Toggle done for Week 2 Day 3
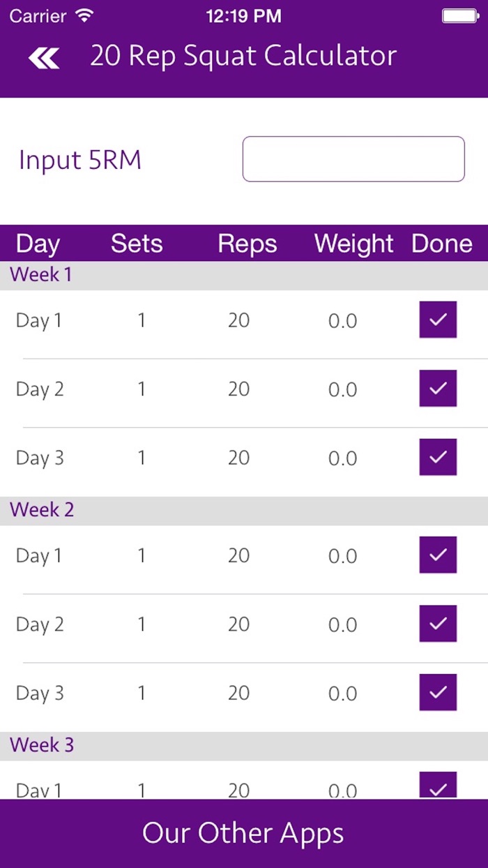 tap(437, 692)
